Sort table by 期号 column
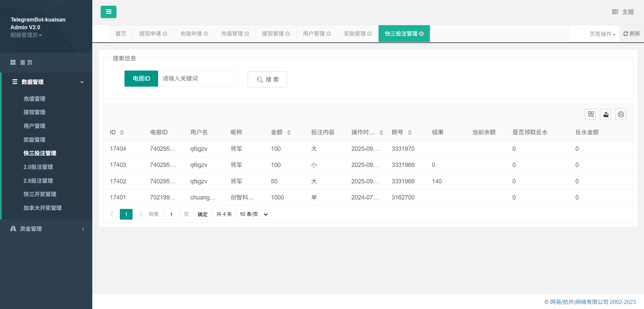The image size is (644, 309). click(410, 132)
